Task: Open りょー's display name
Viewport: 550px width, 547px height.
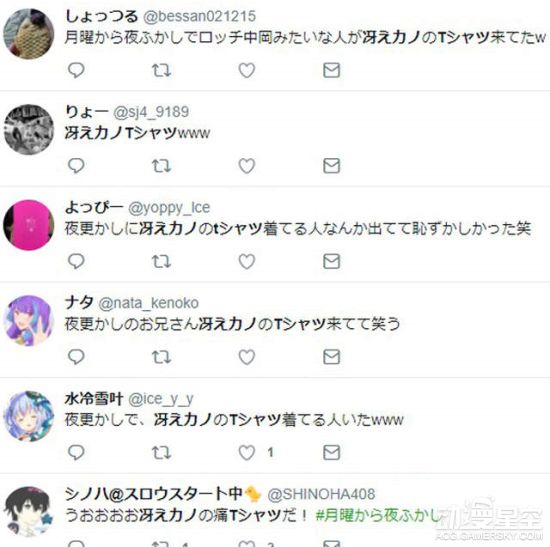Action: point(87,112)
